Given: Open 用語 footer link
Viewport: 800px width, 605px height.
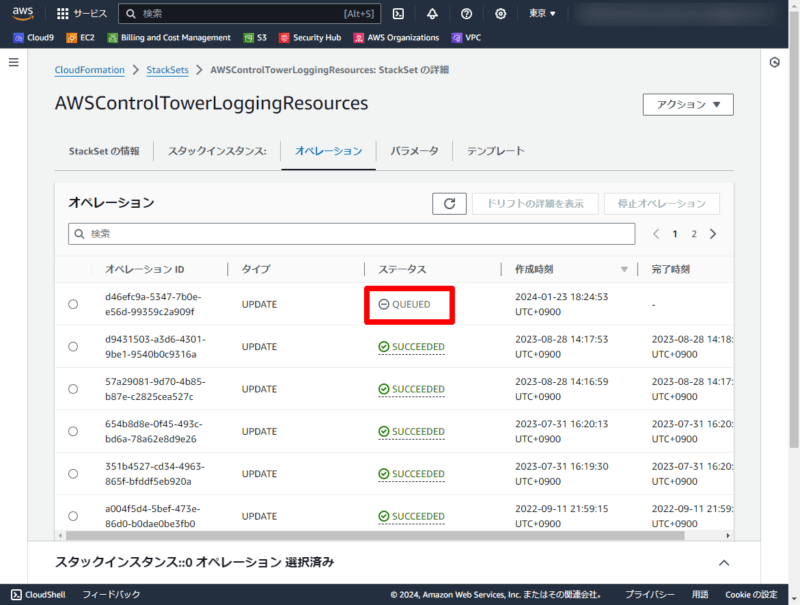Looking at the screenshot, I should click(x=700, y=595).
